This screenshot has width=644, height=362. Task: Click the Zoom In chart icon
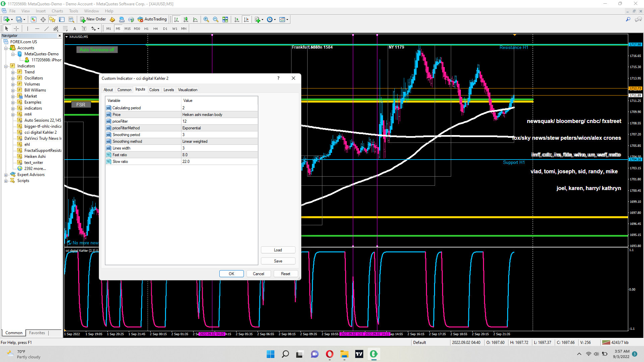(x=206, y=19)
